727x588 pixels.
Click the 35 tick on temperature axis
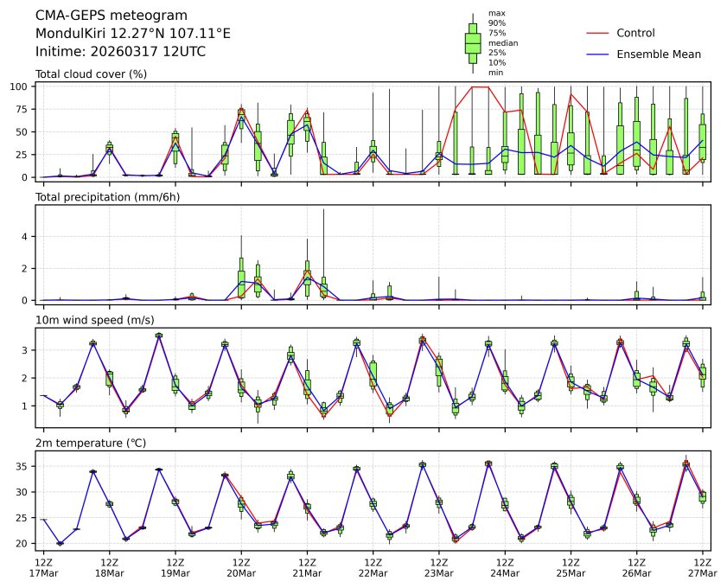pos(25,466)
